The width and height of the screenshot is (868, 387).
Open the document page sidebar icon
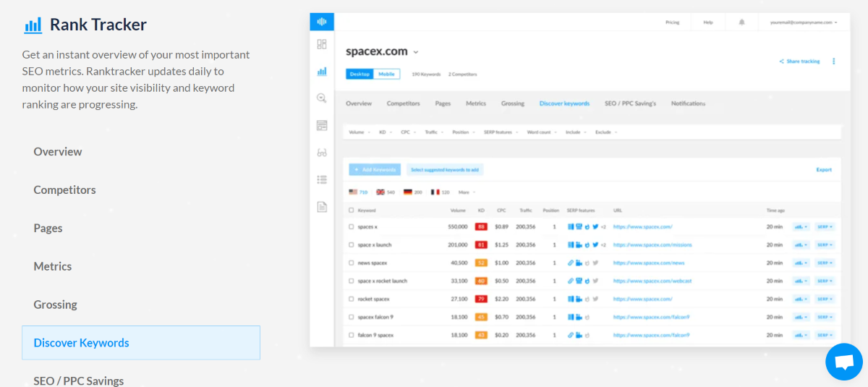point(322,207)
